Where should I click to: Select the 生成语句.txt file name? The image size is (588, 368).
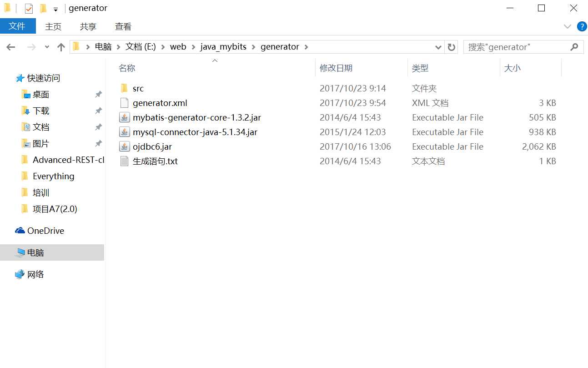155,161
